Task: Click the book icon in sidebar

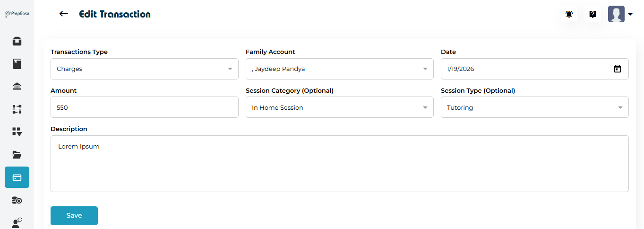Action: point(17,64)
